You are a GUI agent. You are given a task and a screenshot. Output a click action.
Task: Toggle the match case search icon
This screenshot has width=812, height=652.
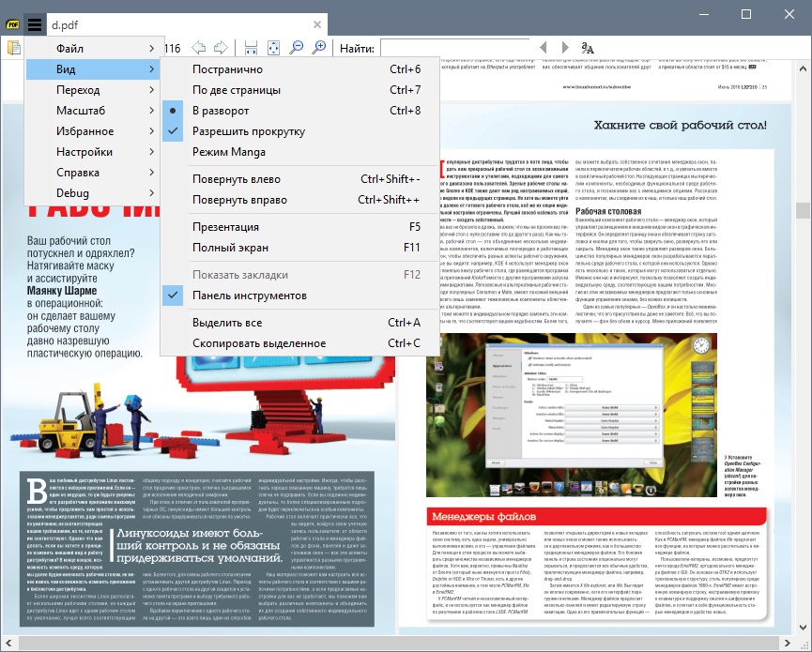pyautogui.click(x=589, y=48)
